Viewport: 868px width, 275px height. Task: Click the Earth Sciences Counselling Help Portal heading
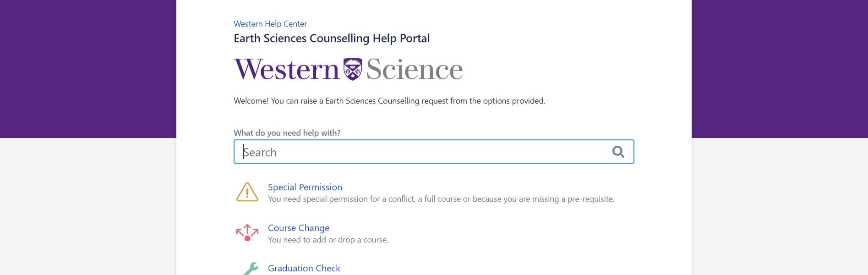[x=332, y=38]
